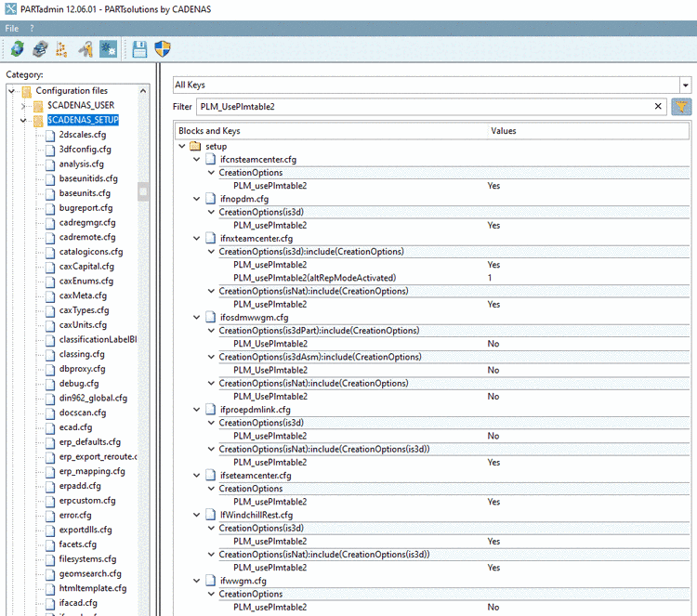Open the ? help menu
697x616 pixels.
click(x=32, y=29)
